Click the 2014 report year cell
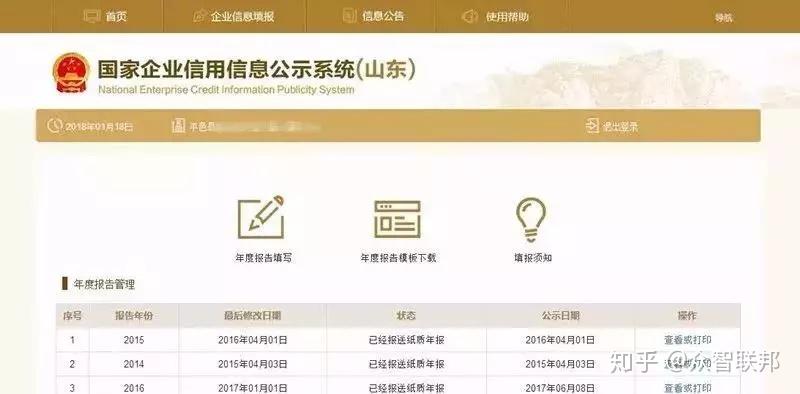Screen dimensions: 800x394 coord(134,364)
